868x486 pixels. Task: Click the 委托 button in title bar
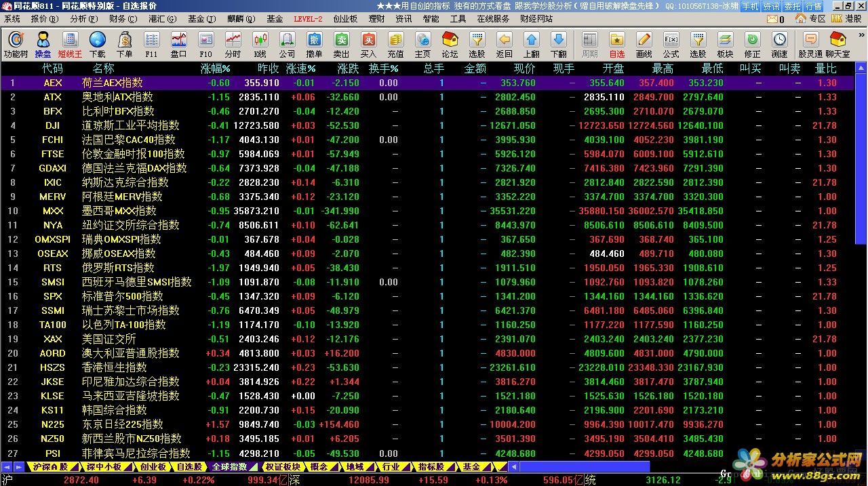coord(792,6)
